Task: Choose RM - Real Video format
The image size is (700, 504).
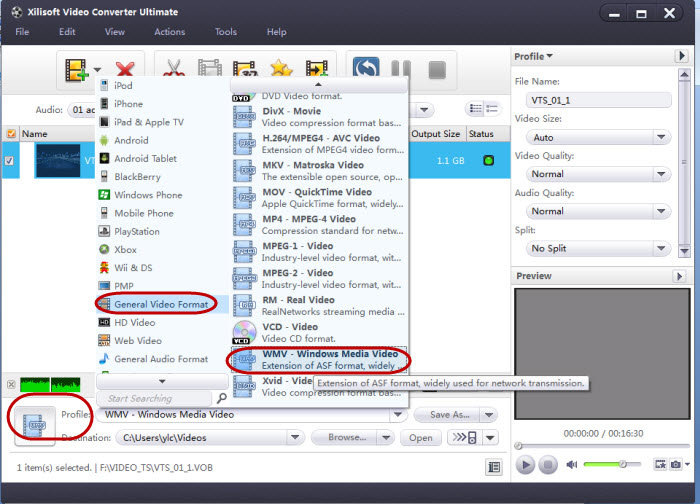Action: tap(319, 306)
